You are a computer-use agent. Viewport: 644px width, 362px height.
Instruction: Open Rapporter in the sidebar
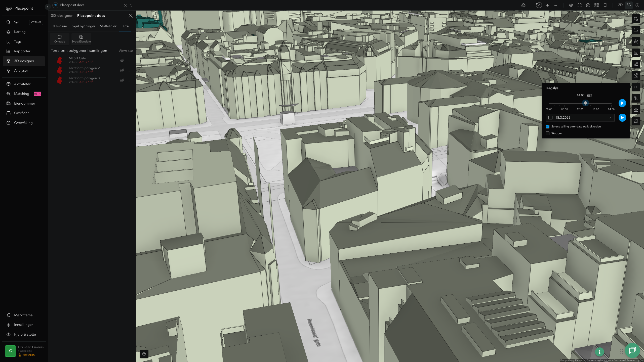tap(24, 51)
